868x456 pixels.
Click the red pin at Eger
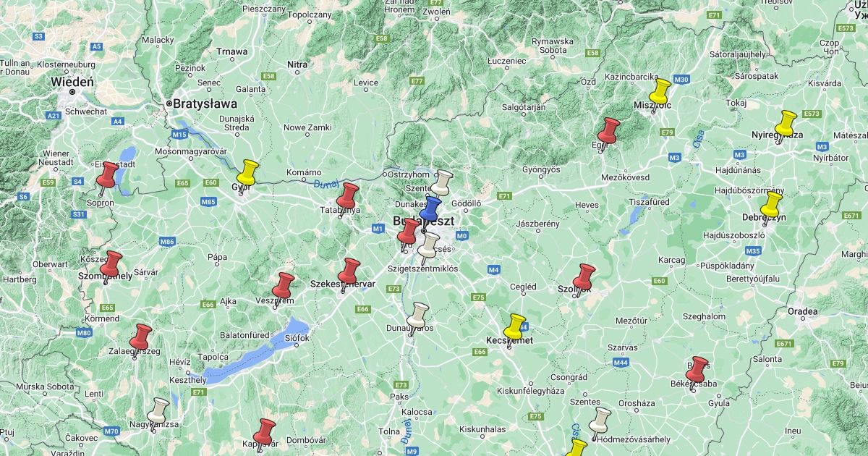[609, 131]
